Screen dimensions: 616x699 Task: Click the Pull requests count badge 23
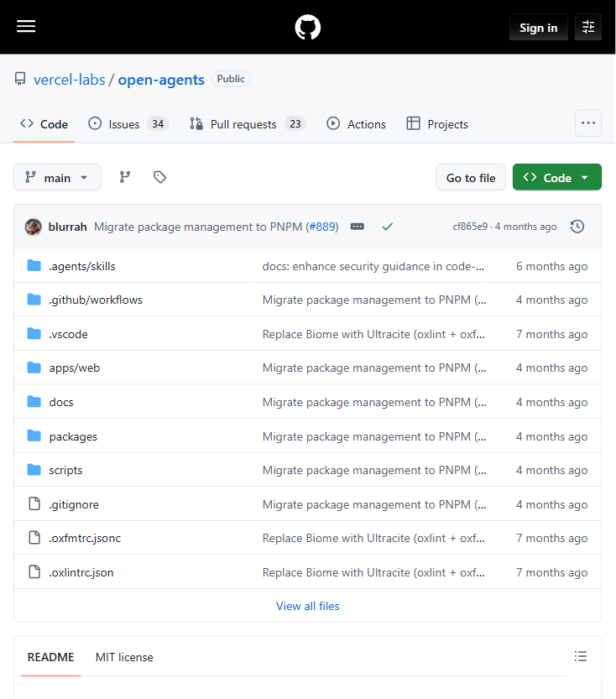(x=295, y=124)
